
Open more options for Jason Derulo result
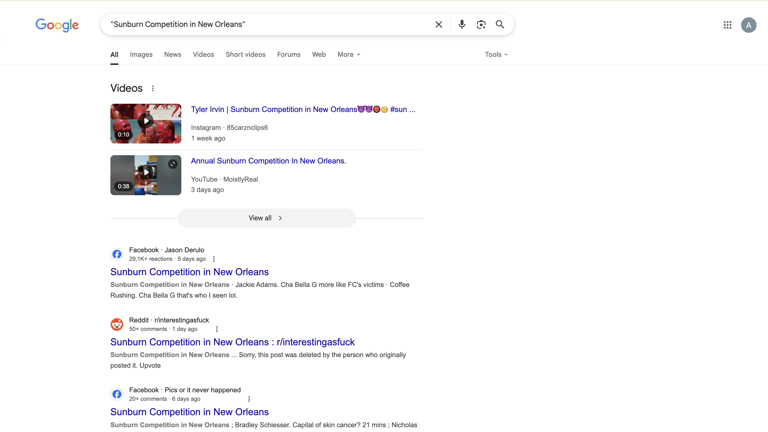[214, 259]
